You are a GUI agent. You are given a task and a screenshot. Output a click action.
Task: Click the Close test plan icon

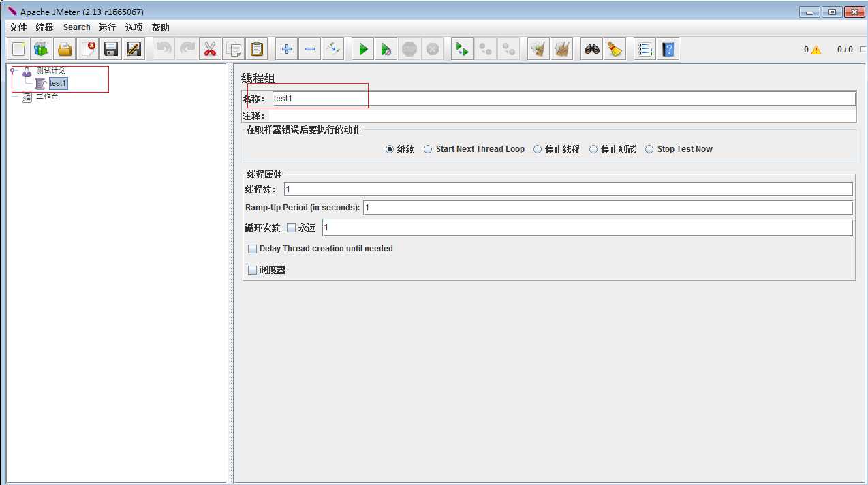tap(88, 49)
